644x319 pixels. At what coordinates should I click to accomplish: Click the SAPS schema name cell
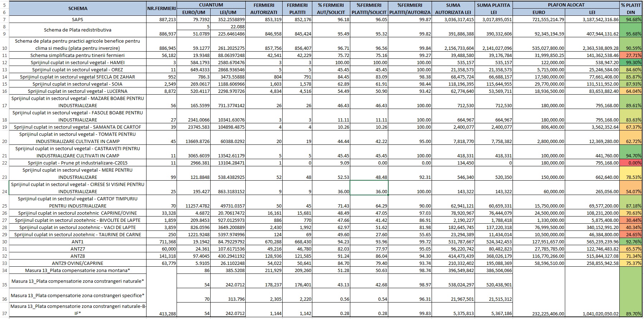click(x=78, y=20)
